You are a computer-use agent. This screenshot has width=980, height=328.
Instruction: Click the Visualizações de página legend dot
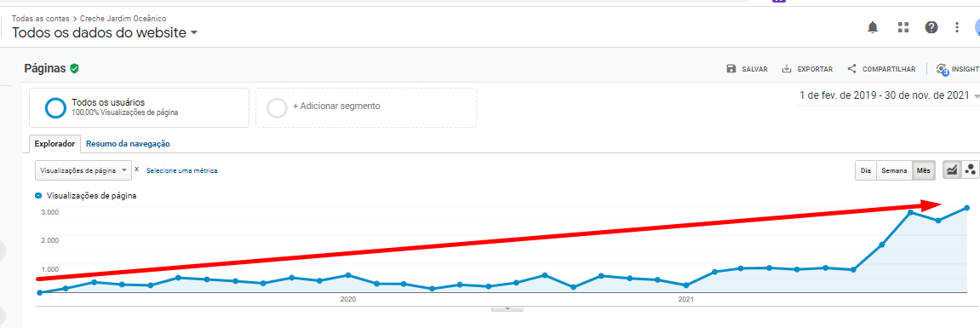[39, 196]
